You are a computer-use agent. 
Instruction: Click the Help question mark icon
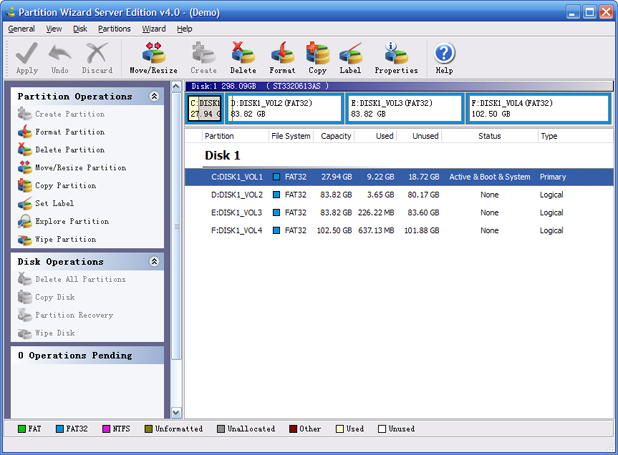pyautogui.click(x=444, y=53)
